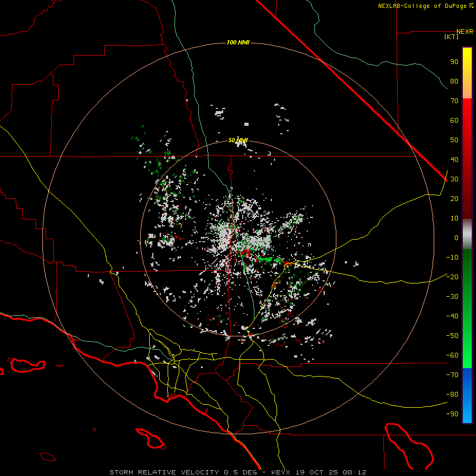Click the 90 value on velocity scale
This screenshot has height=476, width=476.
pyautogui.click(x=454, y=62)
